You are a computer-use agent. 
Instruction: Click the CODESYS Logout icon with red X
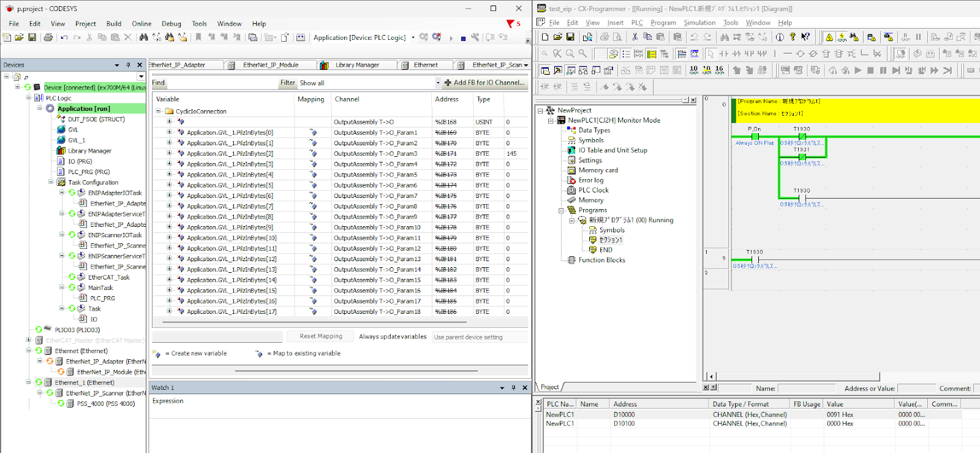coord(437,37)
